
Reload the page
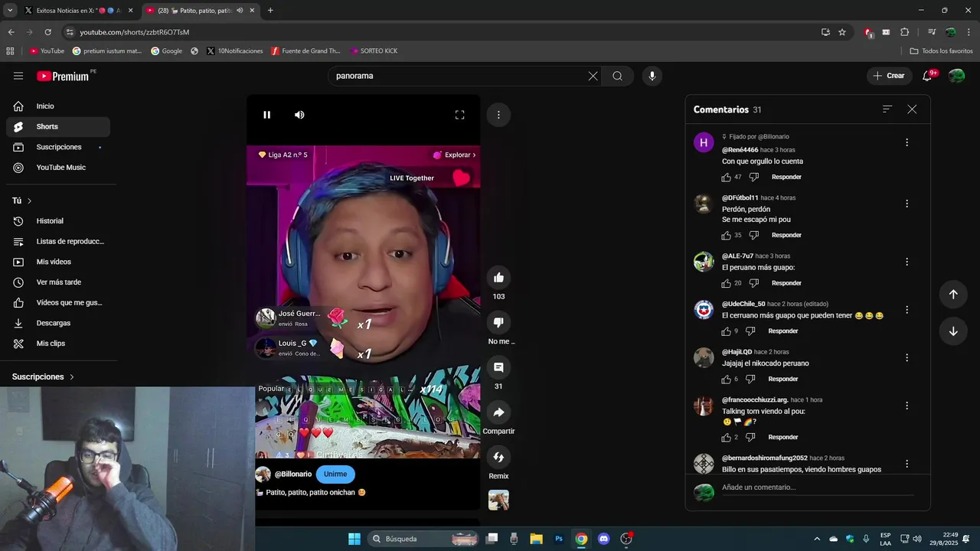click(47, 32)
